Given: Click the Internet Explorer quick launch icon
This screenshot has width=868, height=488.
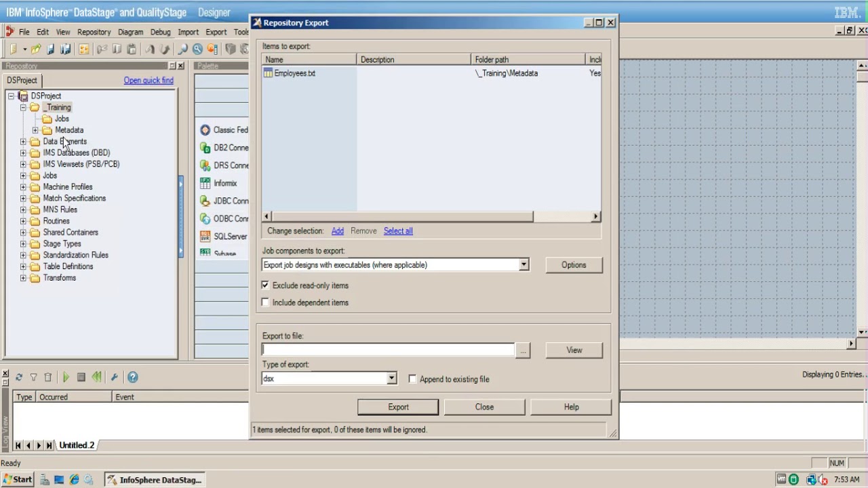Looking at the screenshot, I should [74, 480].
